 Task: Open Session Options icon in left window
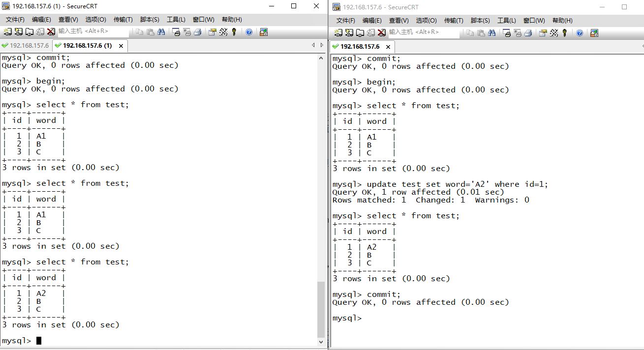point(213,31)
